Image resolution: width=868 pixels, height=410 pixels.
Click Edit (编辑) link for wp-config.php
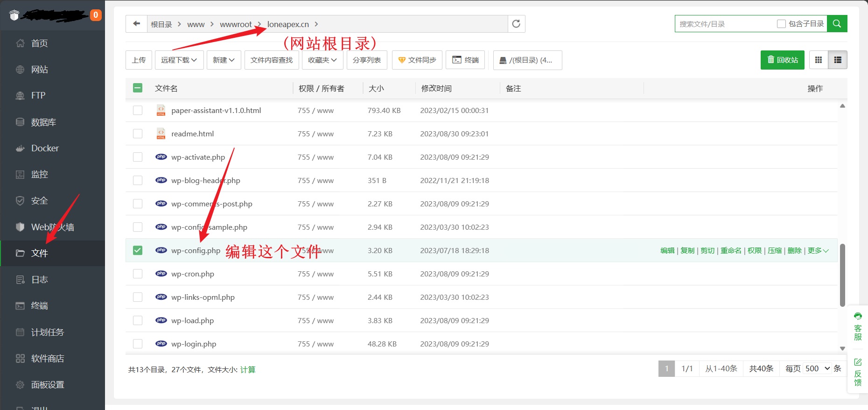click(x=667, y=250)
